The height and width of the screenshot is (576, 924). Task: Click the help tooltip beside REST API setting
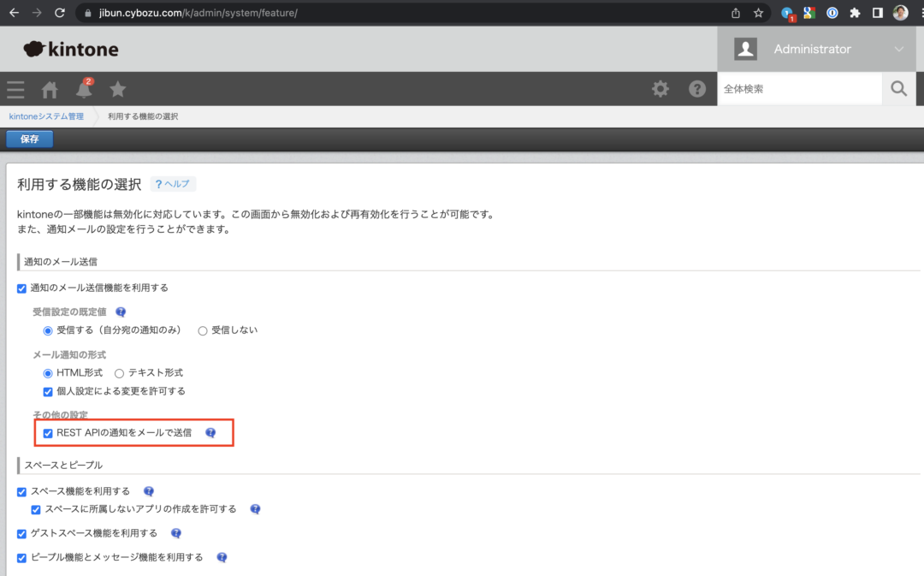[210, 433]
